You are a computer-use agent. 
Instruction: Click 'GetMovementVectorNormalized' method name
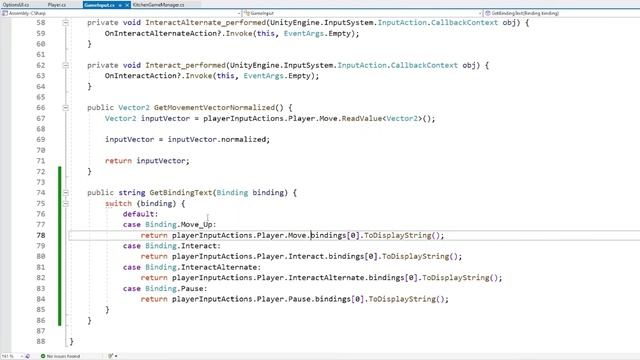(214, 108)
